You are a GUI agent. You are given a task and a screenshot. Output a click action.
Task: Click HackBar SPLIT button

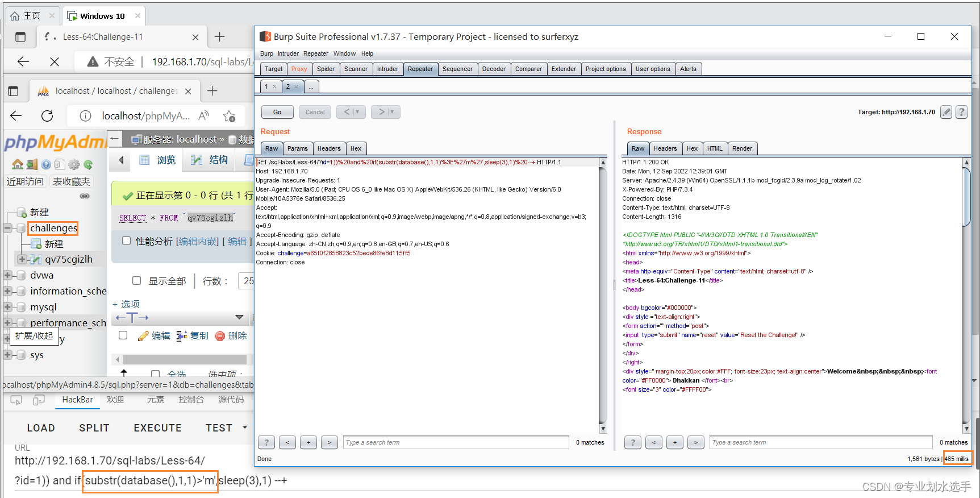point(94,428)
